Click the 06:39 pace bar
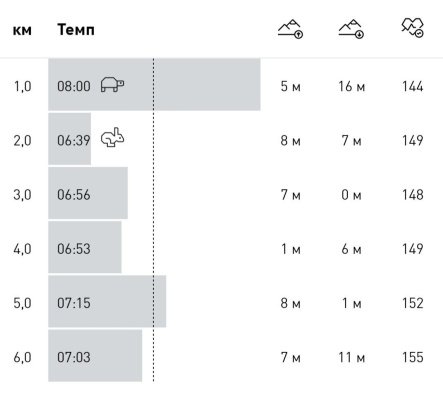This screenshot has height=400, width=443. pos(69,139)
